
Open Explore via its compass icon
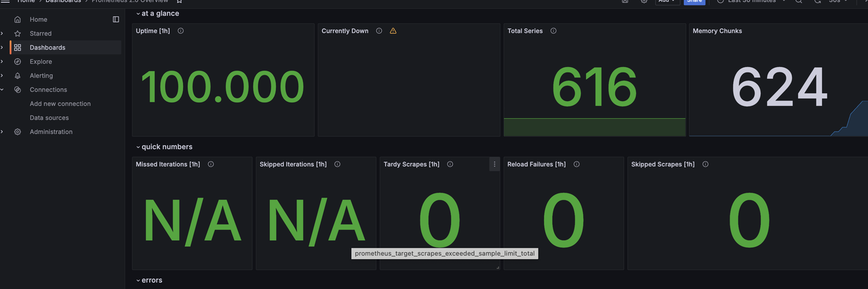pyautogui.click(x=18, y=62)
